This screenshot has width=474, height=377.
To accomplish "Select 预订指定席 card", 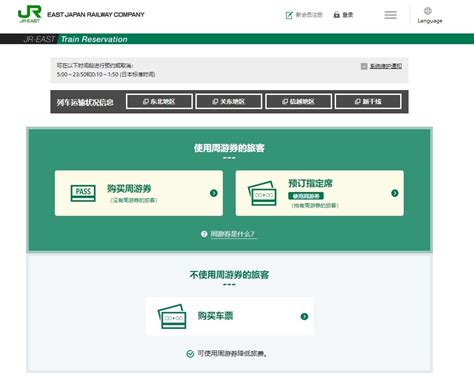I will pos(320,193).
